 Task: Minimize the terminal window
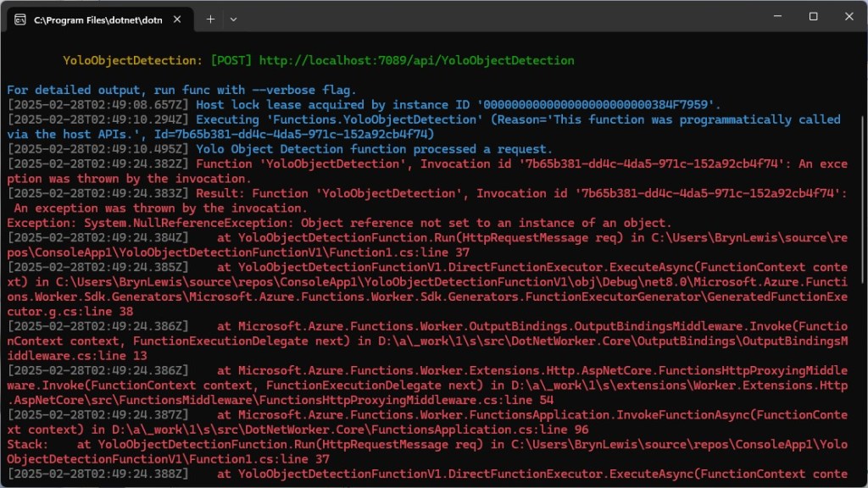click(774, 17)
